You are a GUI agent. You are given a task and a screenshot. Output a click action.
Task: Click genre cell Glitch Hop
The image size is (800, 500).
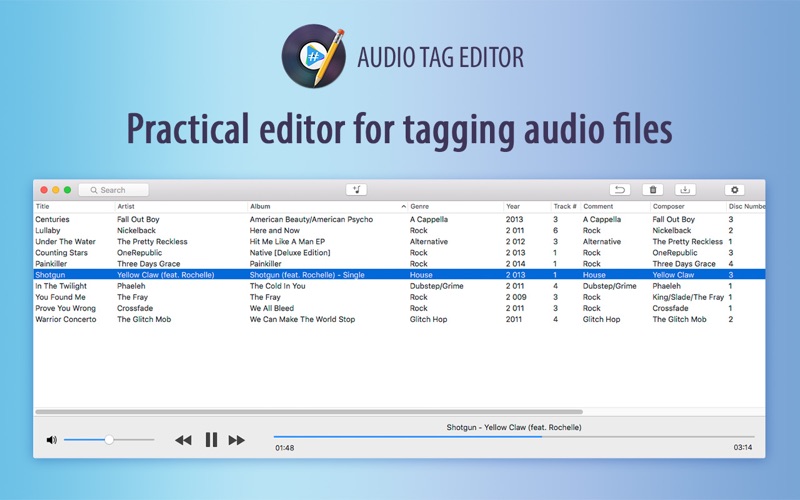point(429,319)
